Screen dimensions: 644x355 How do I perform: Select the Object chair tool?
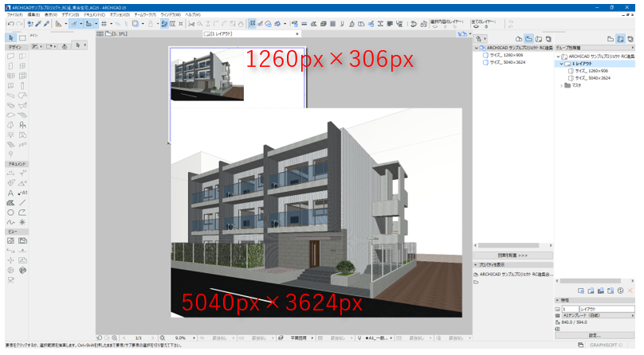pyautogui.click(x=22, y=125)
